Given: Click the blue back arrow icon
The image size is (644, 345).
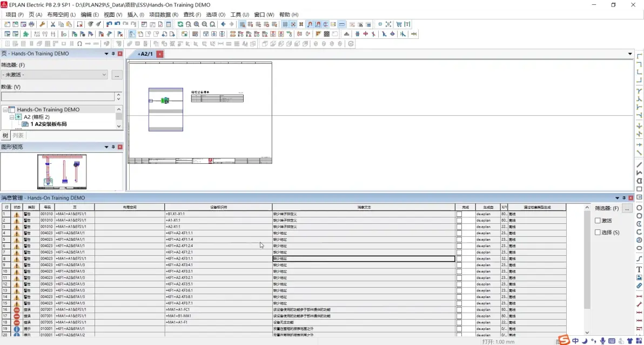Looking at the screenshot, I should pos(223,24).
